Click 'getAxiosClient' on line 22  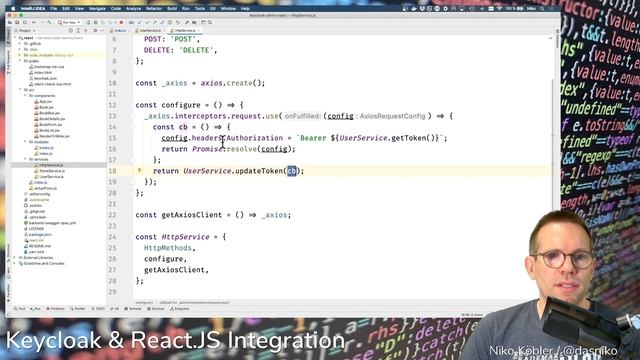click(191, 215)
